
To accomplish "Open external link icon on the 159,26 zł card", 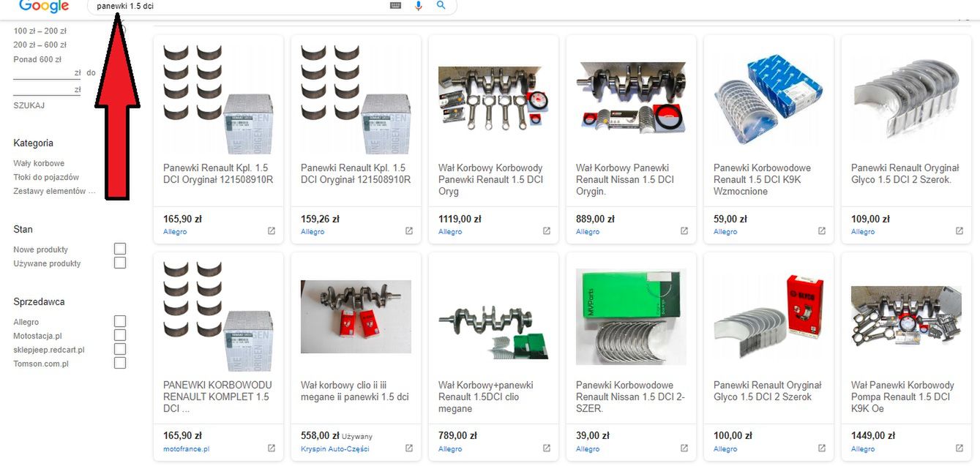I will coord(409,231).
